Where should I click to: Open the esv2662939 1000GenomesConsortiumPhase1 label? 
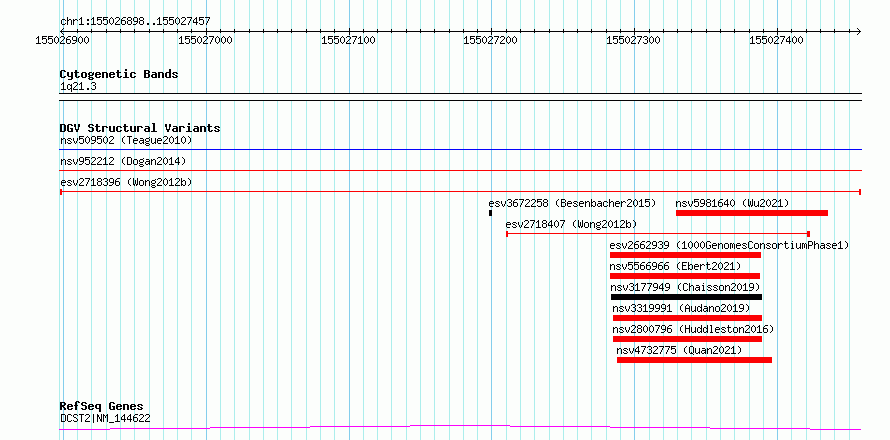coord(729,245)
